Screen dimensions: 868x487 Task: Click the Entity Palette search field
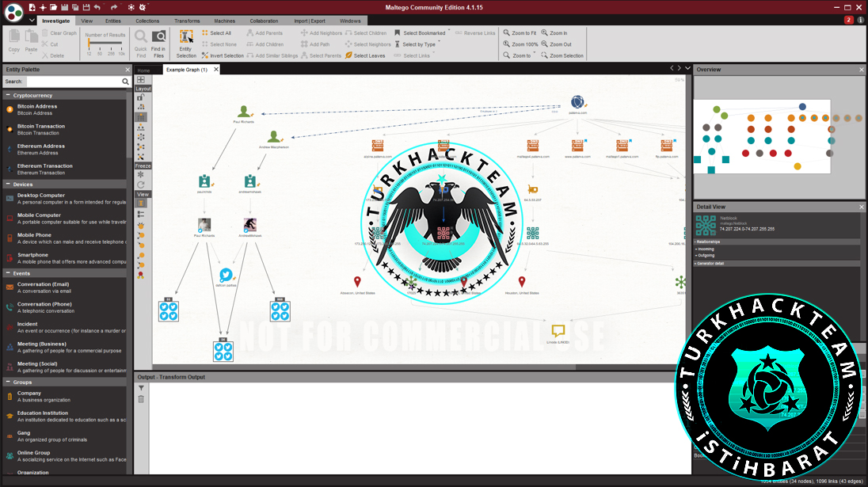(x=74, y=82)
